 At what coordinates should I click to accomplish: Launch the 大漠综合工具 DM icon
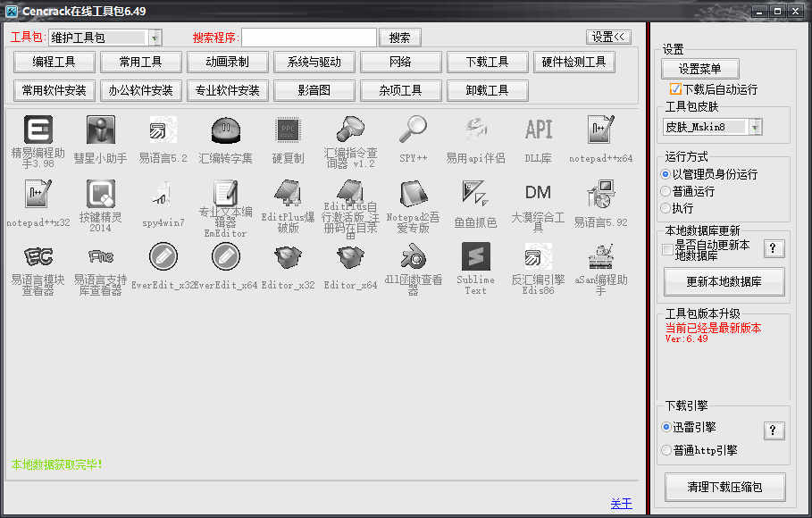click(539, 193)
